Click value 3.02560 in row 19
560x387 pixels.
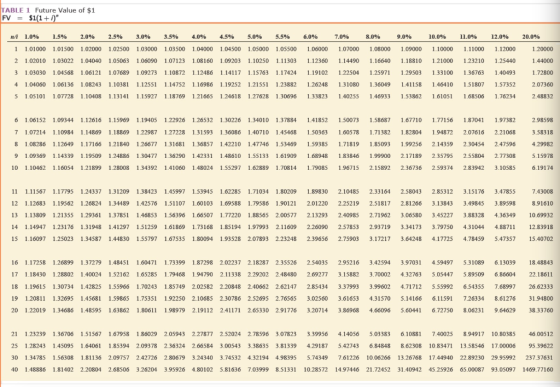pos(317,298)
